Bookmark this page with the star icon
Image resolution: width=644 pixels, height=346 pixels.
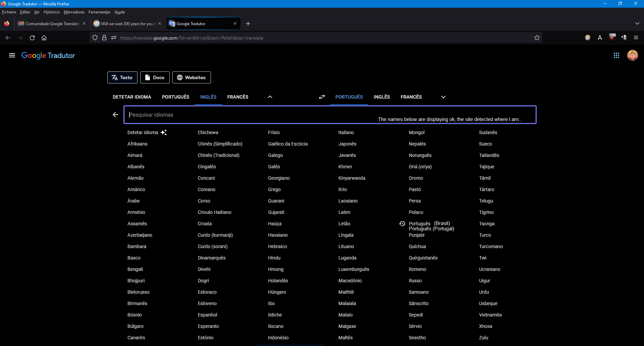coord(537,38)
